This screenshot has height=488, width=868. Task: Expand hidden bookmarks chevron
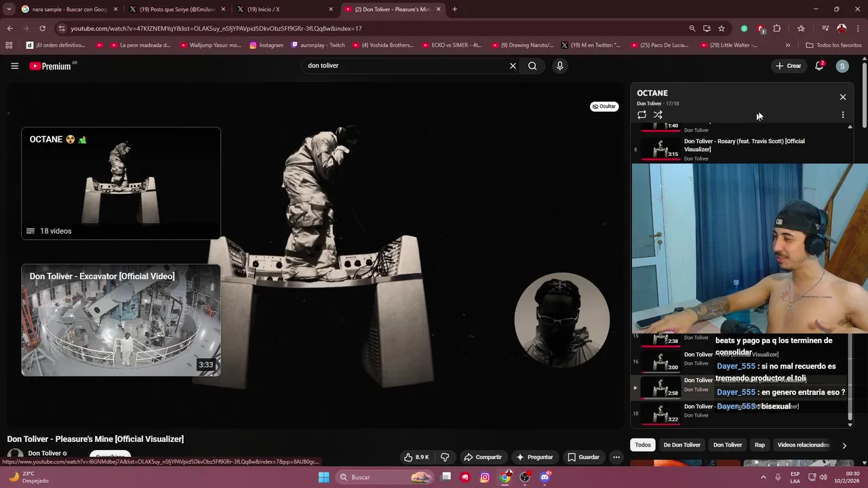pos(787,45)
